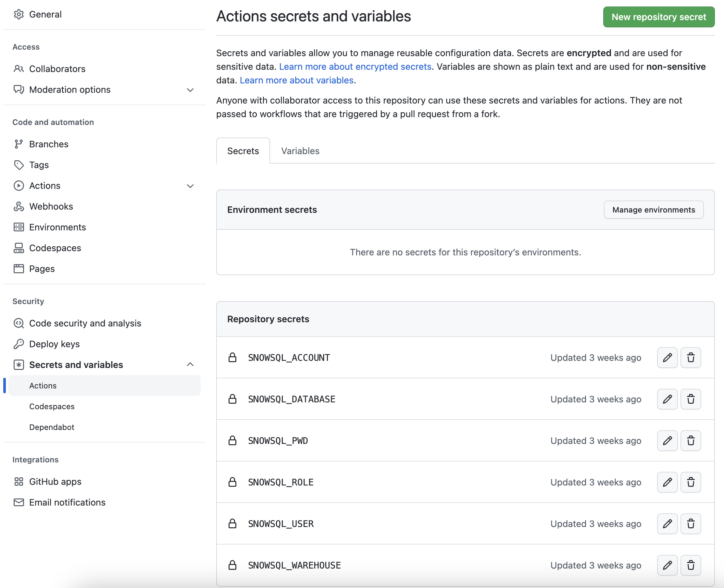The image size is (724, 588).
Task: Open Learn more about encrypted secrets link
Action: tap(356, 67)
